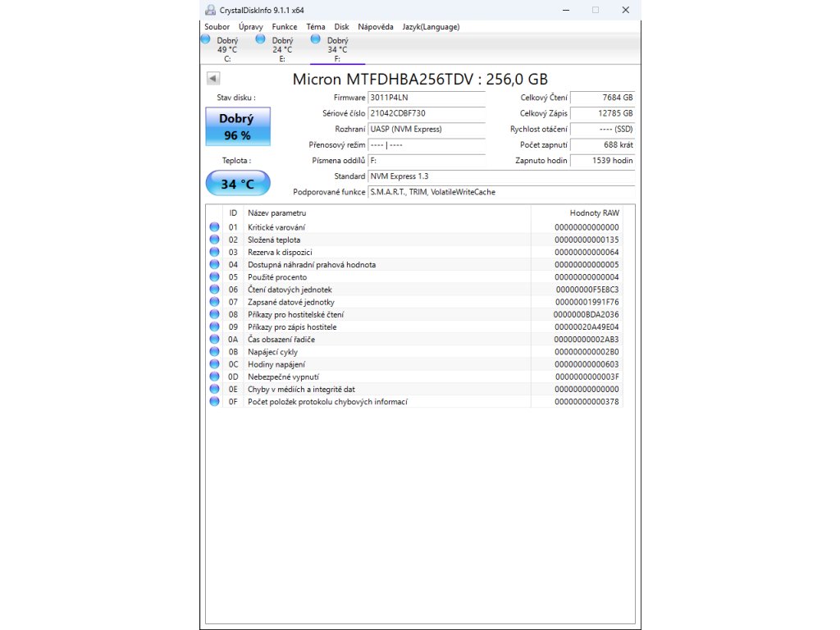Open the Téma menu
This screenshot has height=630, width=840.
tap(316, 26)
